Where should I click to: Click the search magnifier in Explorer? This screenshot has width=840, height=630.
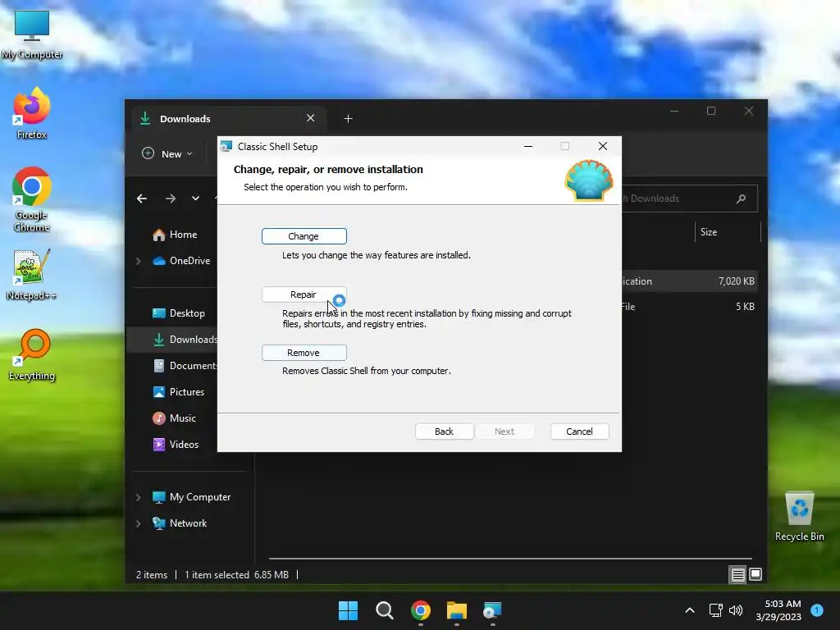[x=742, y=199]
